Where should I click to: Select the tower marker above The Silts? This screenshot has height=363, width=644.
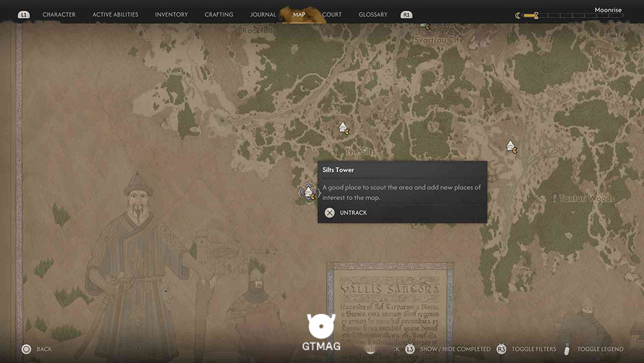(x=344, y=128)
